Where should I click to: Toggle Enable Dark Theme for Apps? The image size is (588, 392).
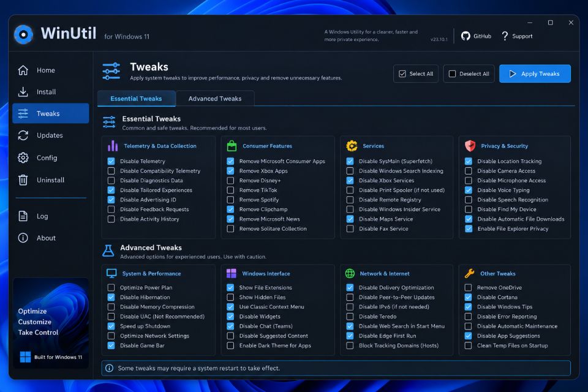click(x=230, y=345)
